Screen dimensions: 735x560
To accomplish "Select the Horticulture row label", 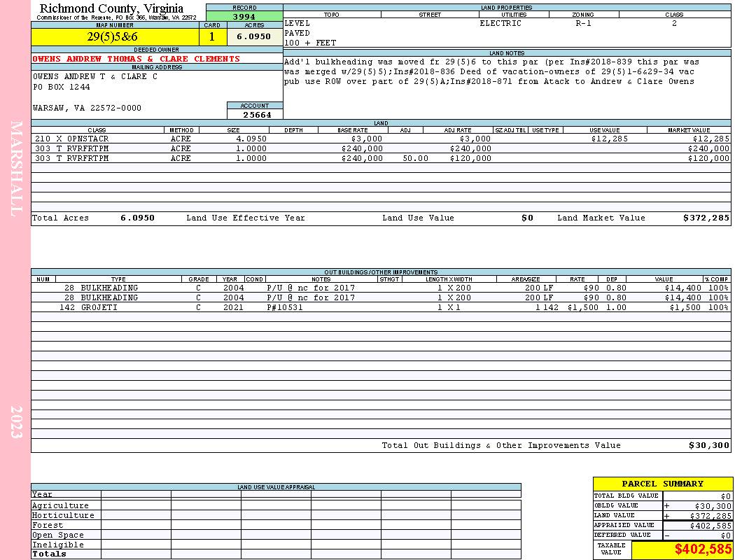I will coord(63,516).
